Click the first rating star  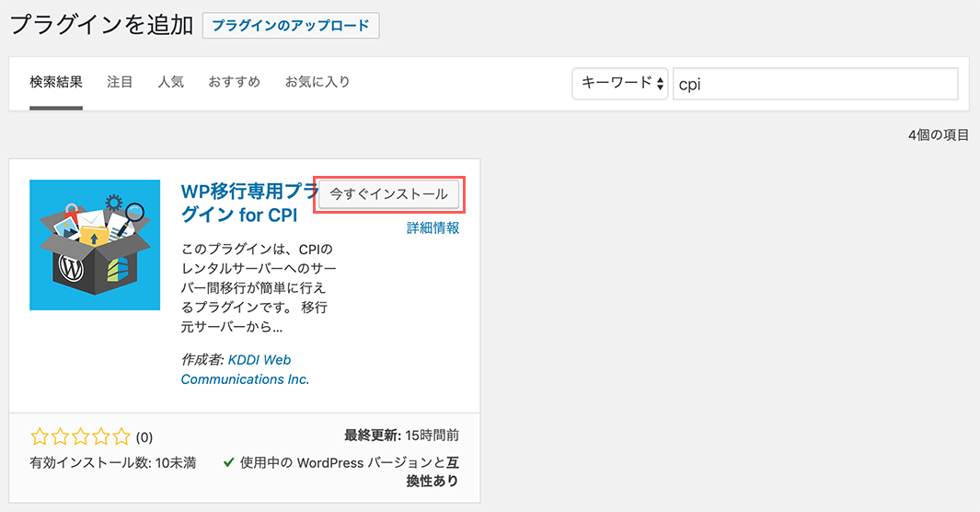[x=39, y=436]
